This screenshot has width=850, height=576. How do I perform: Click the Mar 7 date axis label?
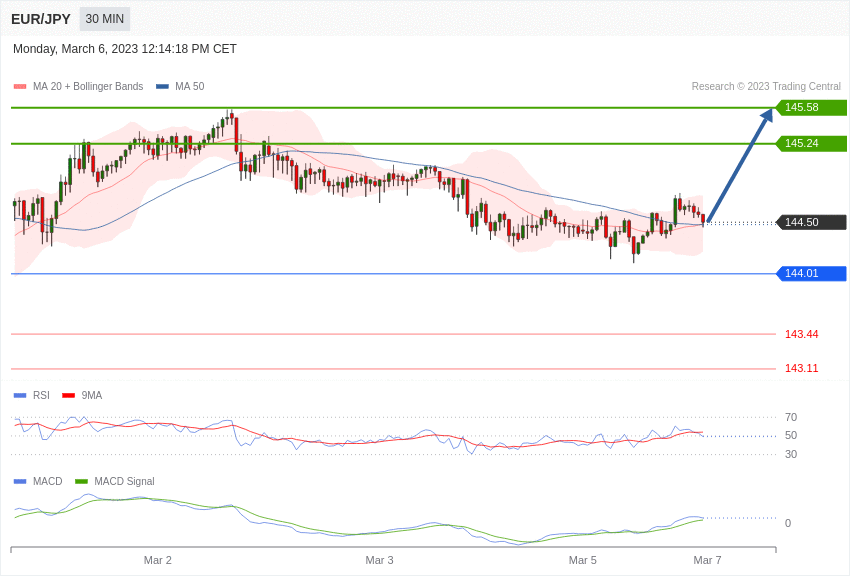point(707,560)
